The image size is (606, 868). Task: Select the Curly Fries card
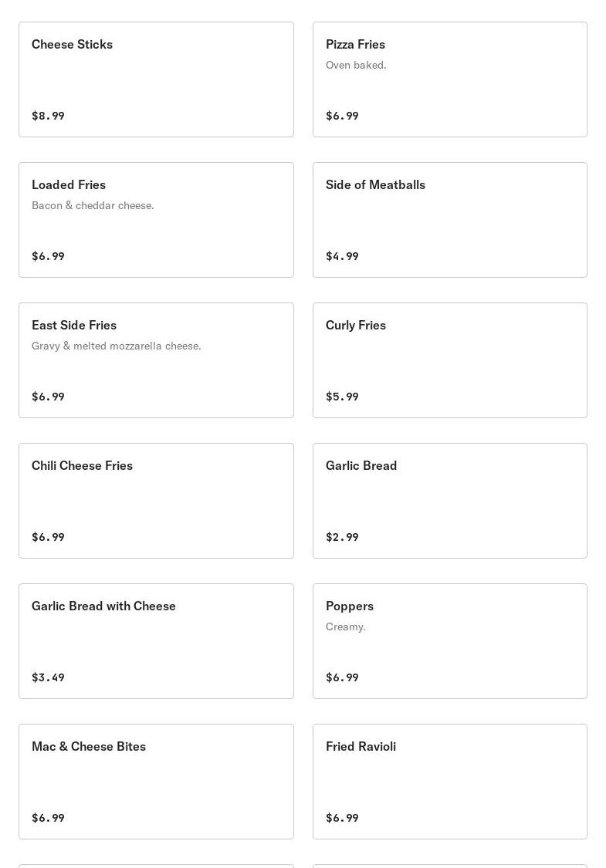[449, 360]
